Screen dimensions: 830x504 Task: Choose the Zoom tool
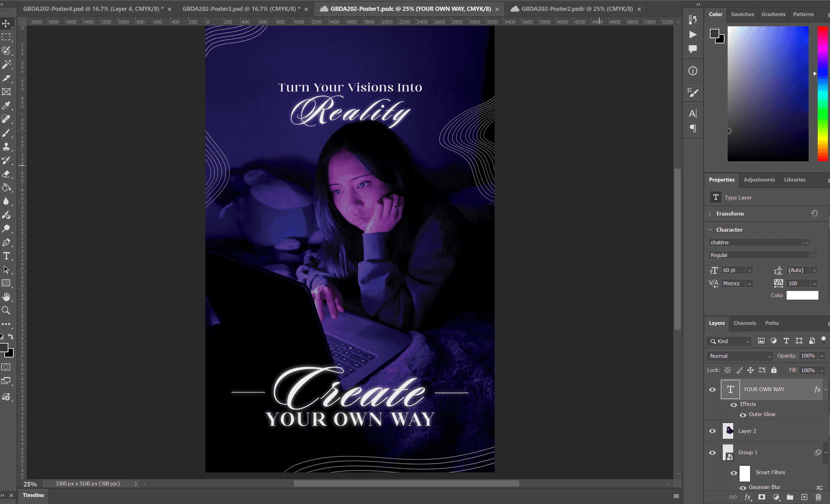(6, 311)
